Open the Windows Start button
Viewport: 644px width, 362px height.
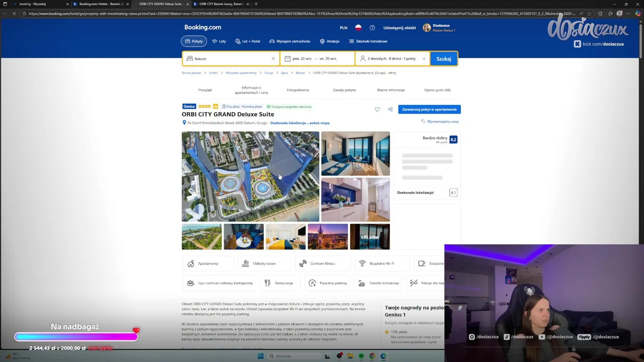click(261, 356)
